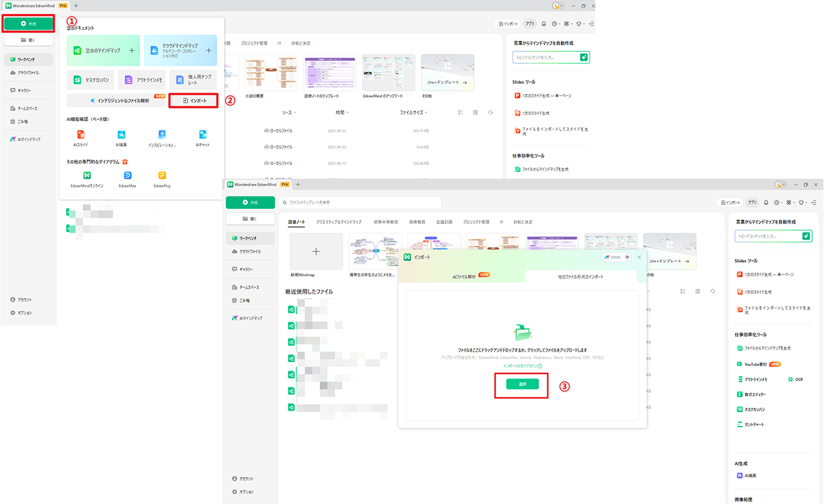Open the インポートのガイドライン link
824x504 pixels.
click(x=522, y=366)
